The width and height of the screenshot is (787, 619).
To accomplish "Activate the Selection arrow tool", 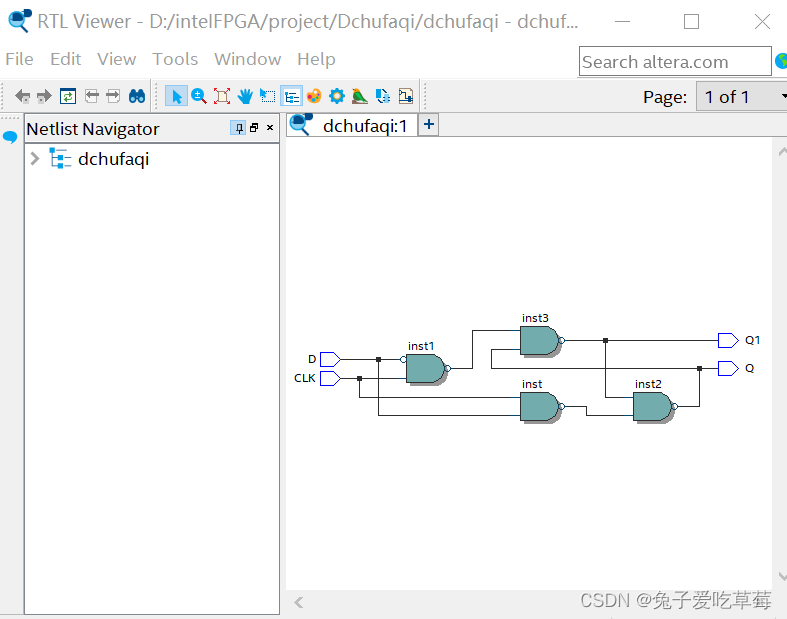I will (176, 96).
